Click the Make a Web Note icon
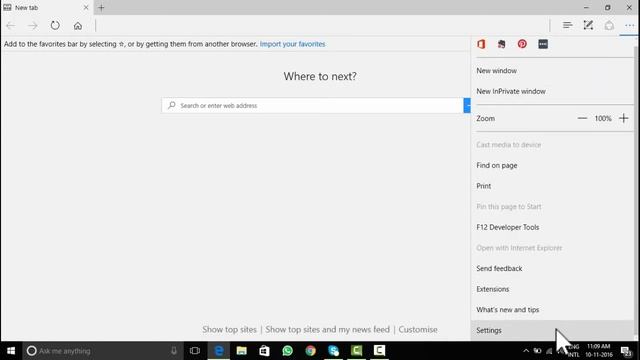This screenshot has width=640, height=360. tap(588, 25)
